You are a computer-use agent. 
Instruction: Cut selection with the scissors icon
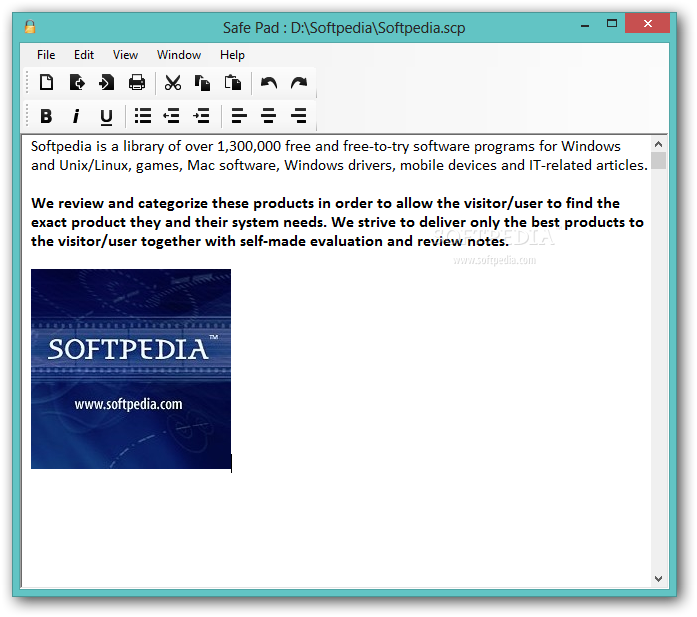172,83
